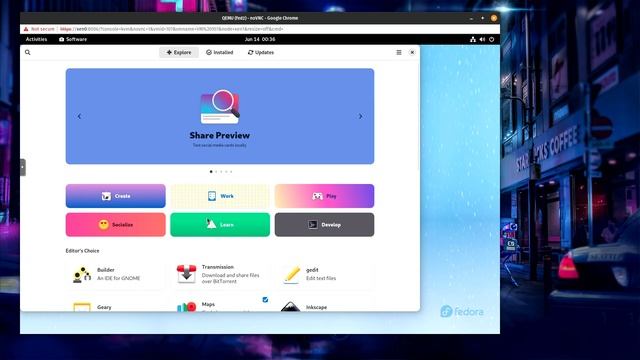Click the Maps app icon
640x360 pixels.
(187, 307)
